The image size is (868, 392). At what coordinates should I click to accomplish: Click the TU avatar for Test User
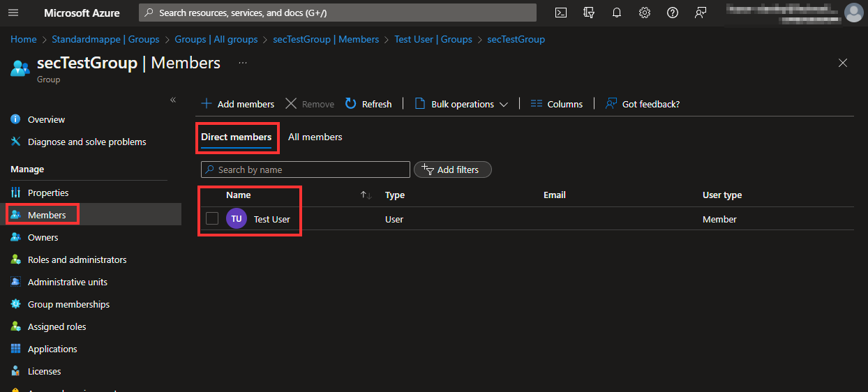click(x=237, y=219)
